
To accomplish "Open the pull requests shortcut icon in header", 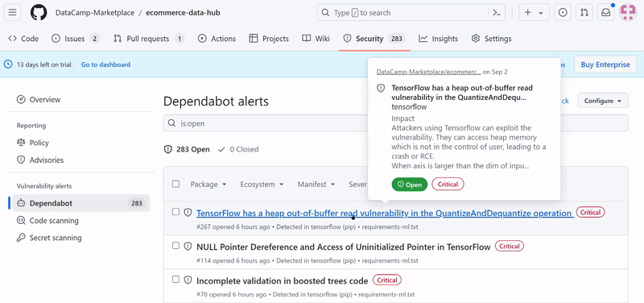I will tap(584, 13).
